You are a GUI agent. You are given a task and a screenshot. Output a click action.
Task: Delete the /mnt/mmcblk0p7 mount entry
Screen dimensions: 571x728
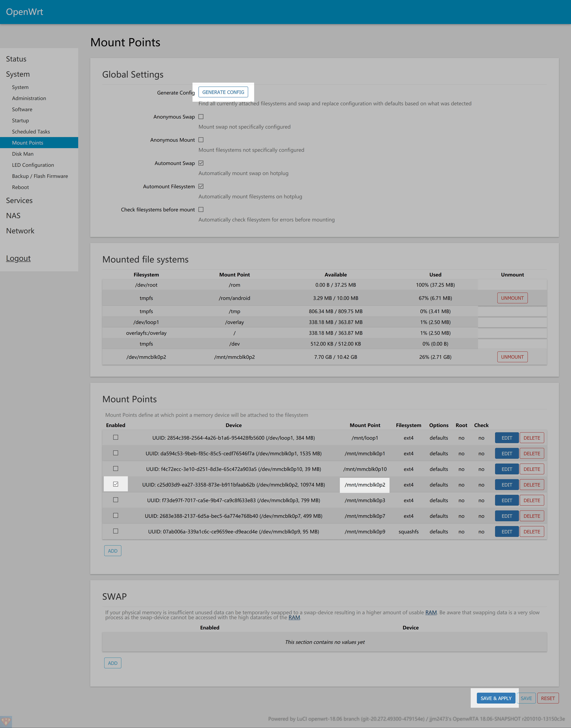pos(531,516)
